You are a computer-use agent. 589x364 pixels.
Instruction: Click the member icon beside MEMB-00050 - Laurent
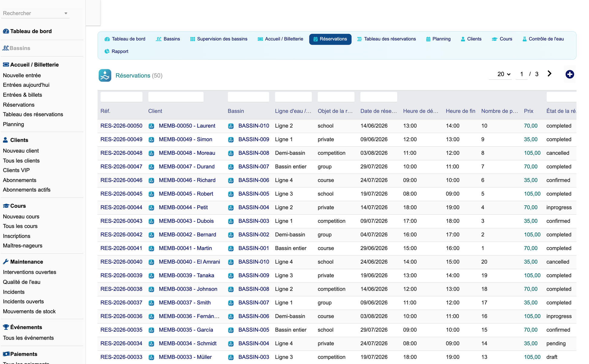151,126
